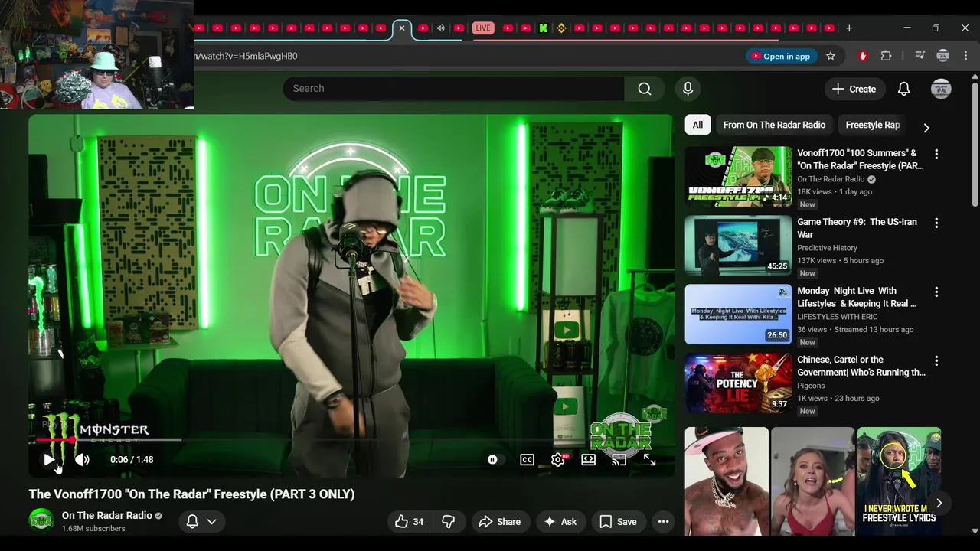Bookmark this page with the star
980x551 pixels.
831,56
